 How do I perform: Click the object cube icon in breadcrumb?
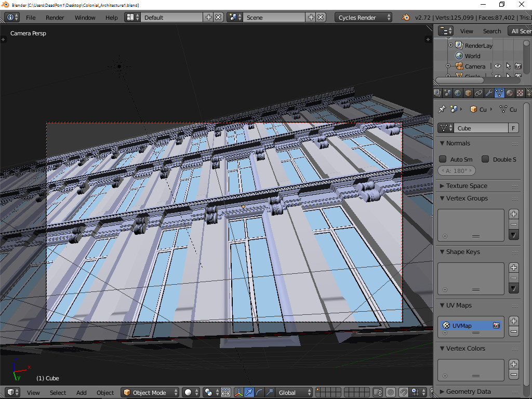[473, 109]
